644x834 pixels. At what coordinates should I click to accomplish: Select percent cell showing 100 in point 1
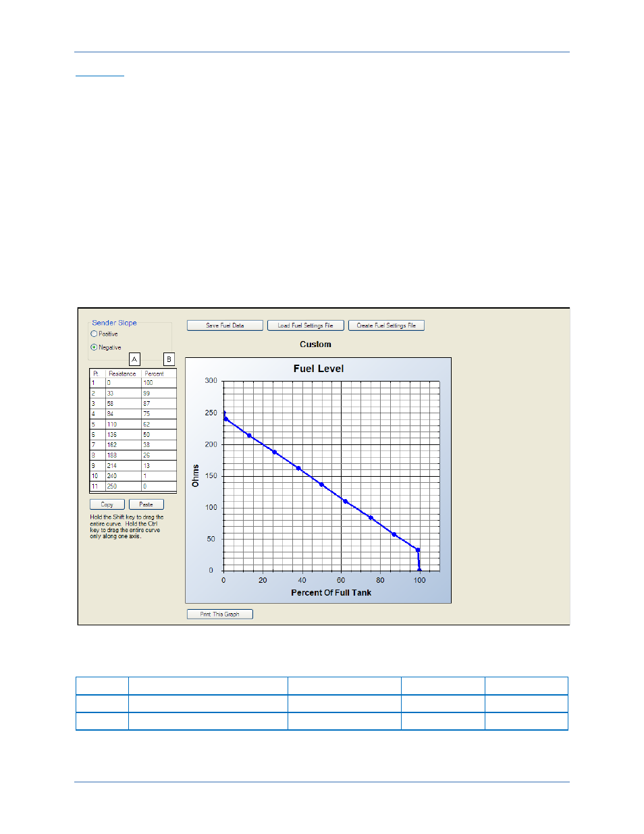coord(159,383)
